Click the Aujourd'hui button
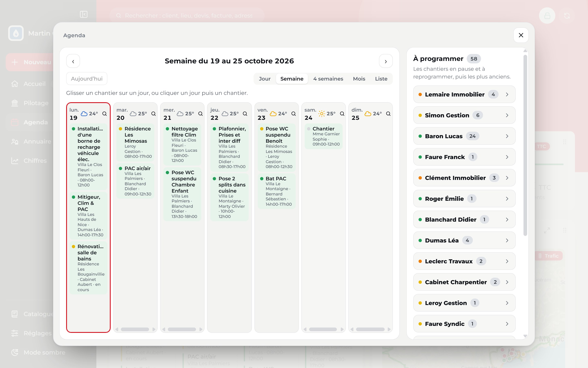588x368 pixels. pyautogui.click(x=87, y=79)
